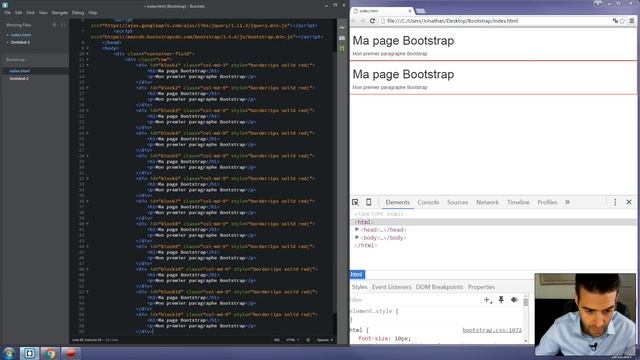Open Brackets File menu
Screen dimensions: 640x360
click(7, 13)
